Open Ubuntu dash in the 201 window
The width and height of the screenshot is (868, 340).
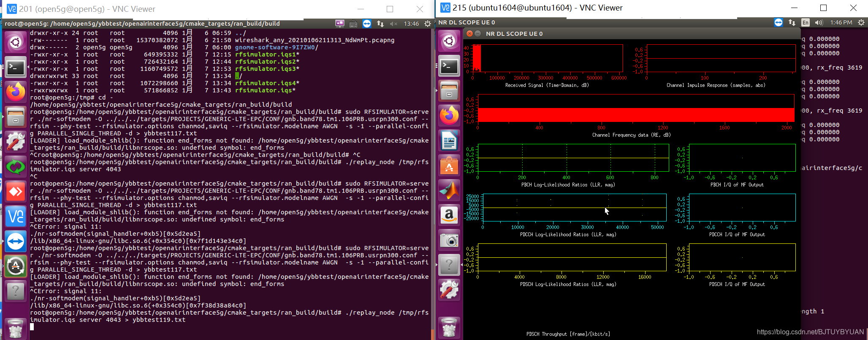[x=16, y=42]
